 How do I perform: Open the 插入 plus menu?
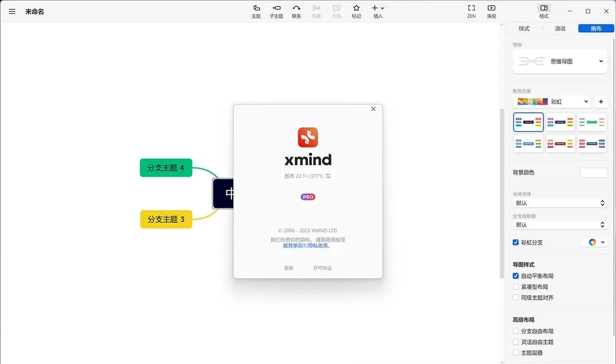(x=378, y=11)
